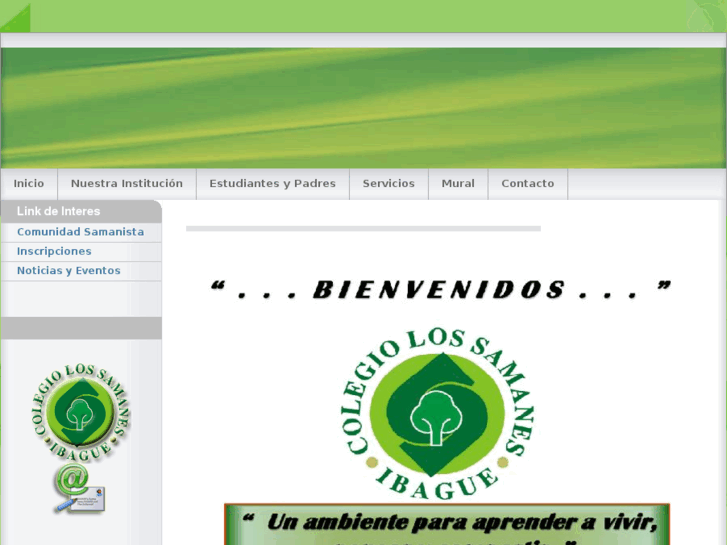Click the email @ icon in sidebar

[79, 488]
